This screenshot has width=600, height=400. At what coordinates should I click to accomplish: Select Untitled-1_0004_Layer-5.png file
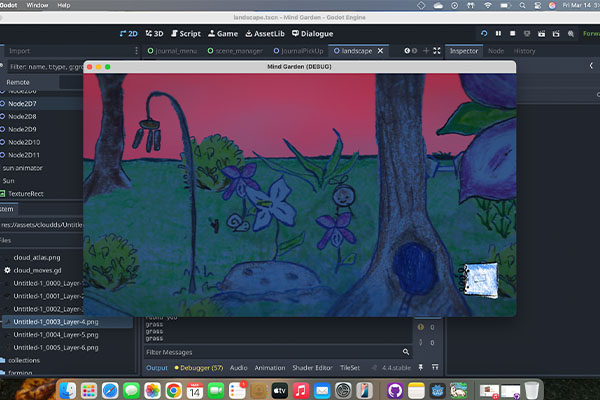coord(56,335)
